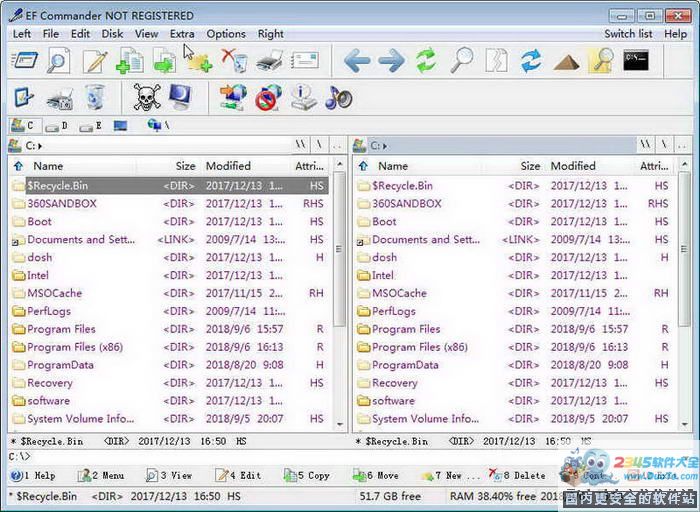Click the skull and crossbones icon
This screenshot has height=512, width=700.
coord(147,97)
